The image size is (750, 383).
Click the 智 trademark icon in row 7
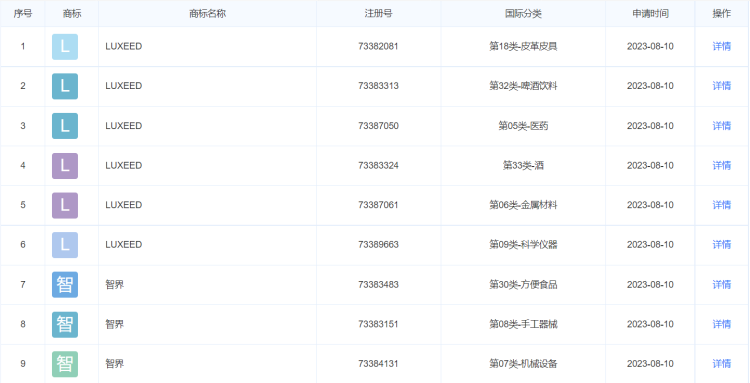click(65, 285)
